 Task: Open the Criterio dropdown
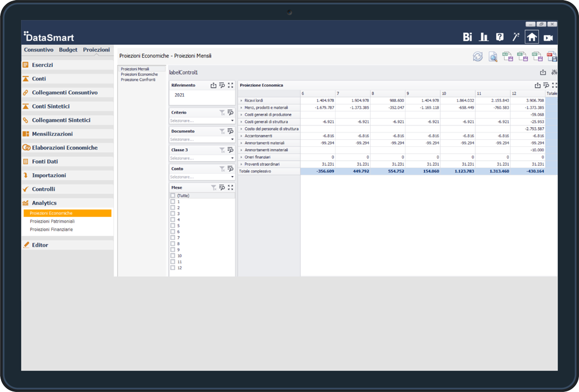pos(233,121)
